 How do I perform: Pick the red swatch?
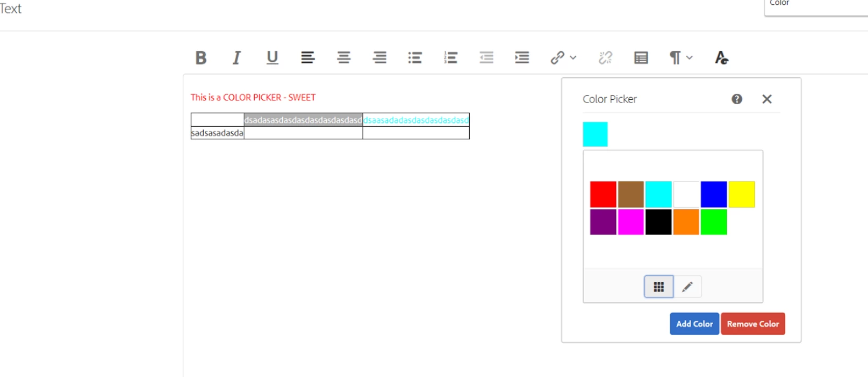pyautogui.click(x=603, y=194)
